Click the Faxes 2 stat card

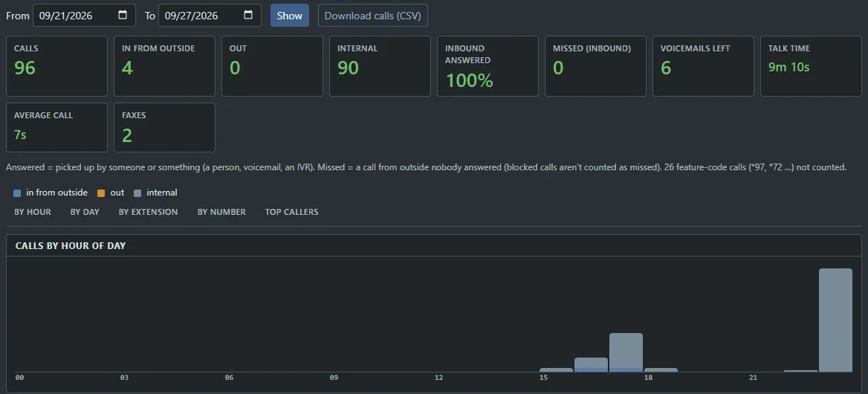coord(164,127)
